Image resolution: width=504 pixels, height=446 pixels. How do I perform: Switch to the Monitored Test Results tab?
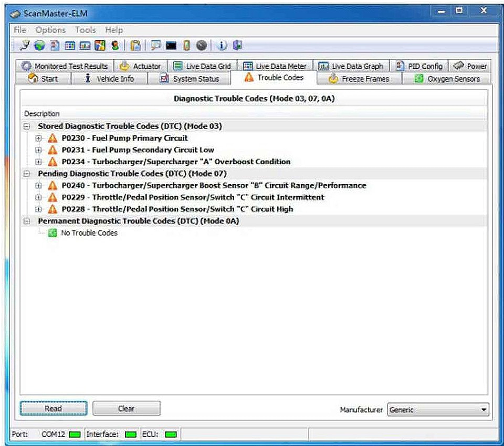(x=65, y=66)
